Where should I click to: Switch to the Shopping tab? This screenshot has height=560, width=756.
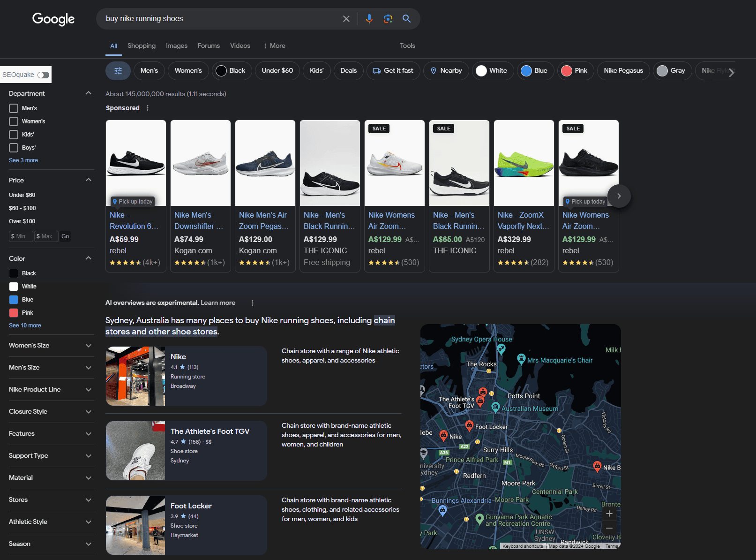point(141,46)
